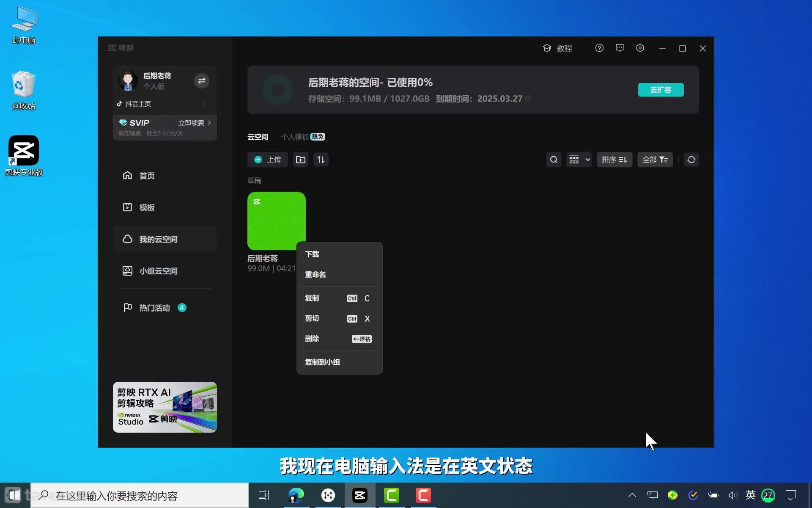
Task: Open green Camtasia taskbar icon
Action: point(392,495)
